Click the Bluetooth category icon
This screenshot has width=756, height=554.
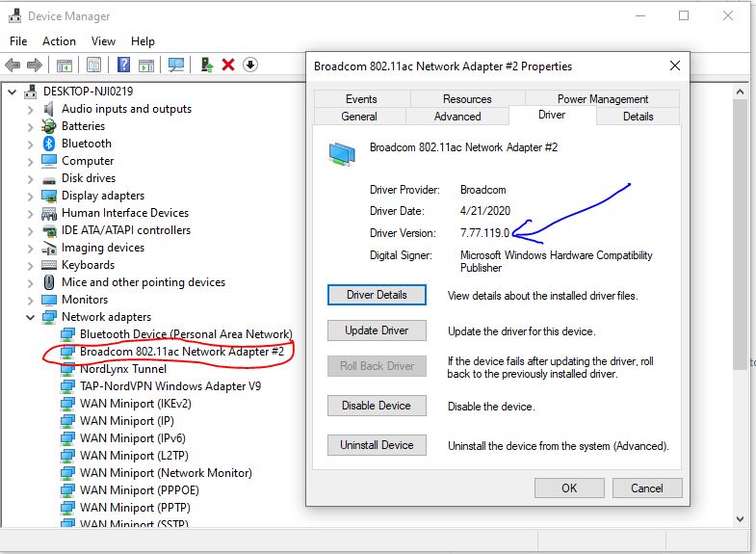[49, 144]
